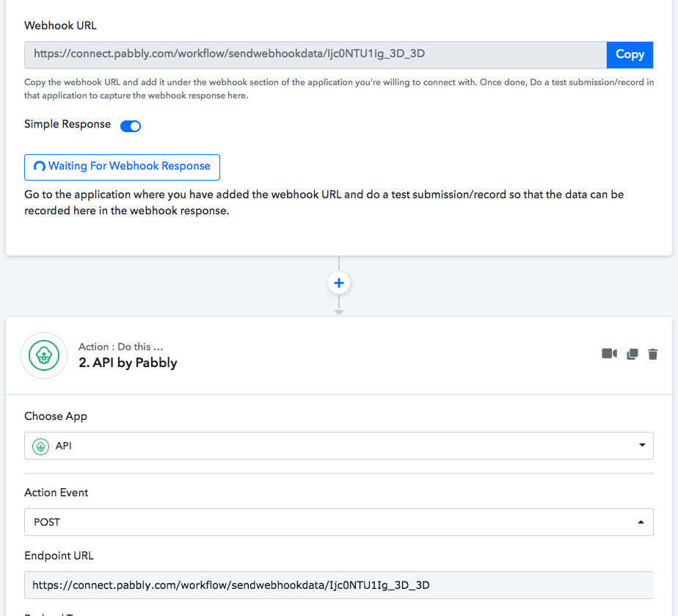Duplicate the action step using clone icon

pos(632,354)
